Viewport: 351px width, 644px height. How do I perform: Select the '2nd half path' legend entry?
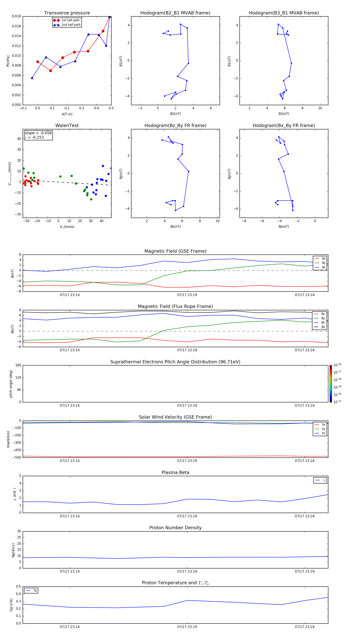67,25
